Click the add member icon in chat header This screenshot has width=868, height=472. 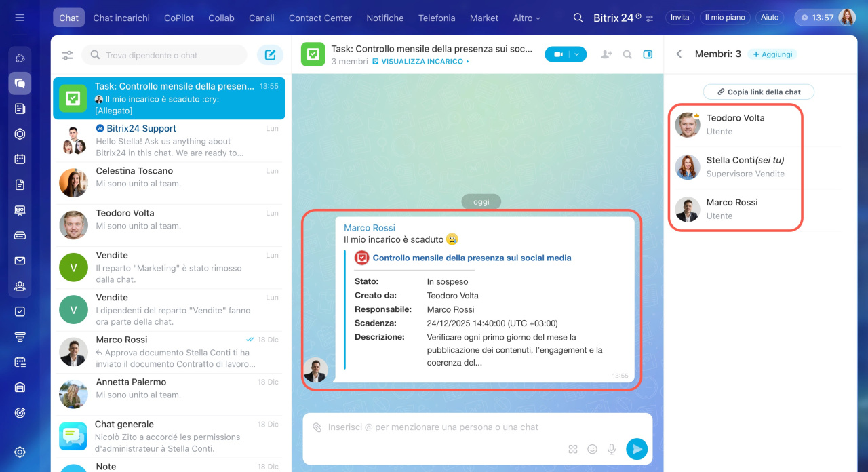click(x=606, y=54)
